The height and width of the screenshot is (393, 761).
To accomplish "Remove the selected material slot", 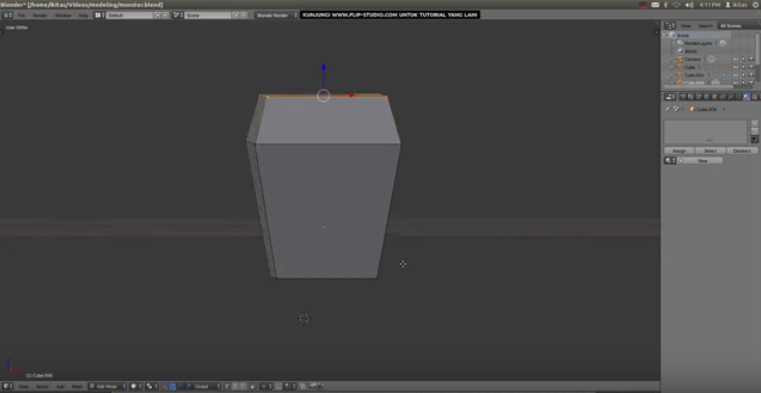I will [x=755, y=131].
